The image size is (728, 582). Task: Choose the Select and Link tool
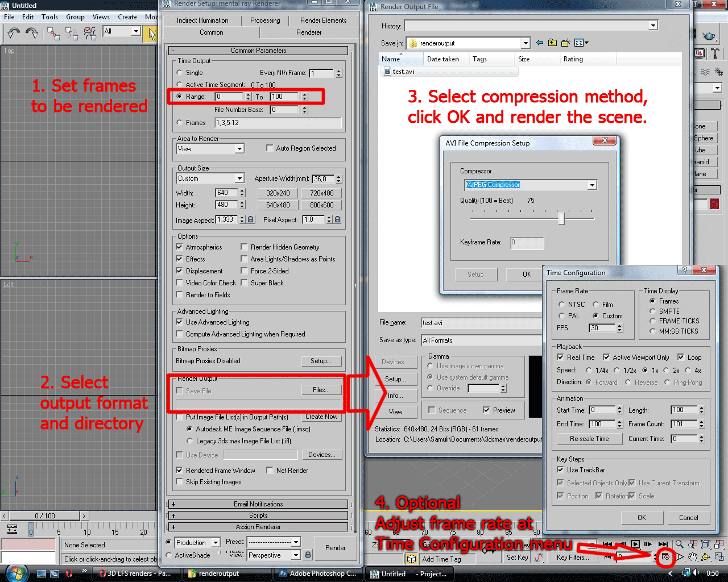(x=53, y=33)
